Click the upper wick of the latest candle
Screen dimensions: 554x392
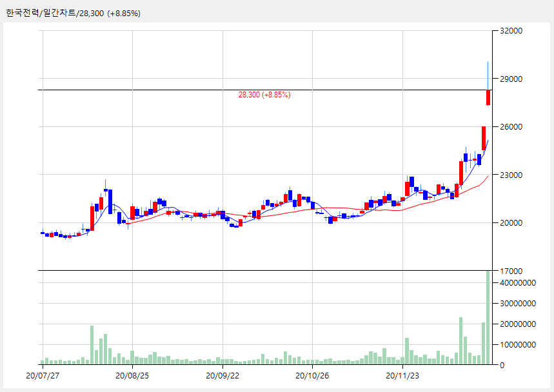tap(488, 75)
